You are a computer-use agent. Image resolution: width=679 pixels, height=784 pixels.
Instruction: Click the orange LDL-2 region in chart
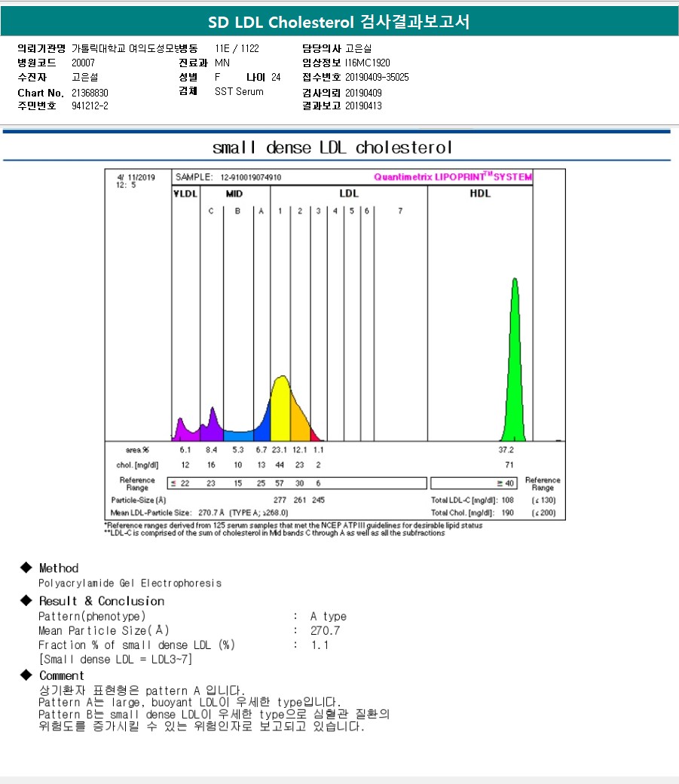pos(299,422)
